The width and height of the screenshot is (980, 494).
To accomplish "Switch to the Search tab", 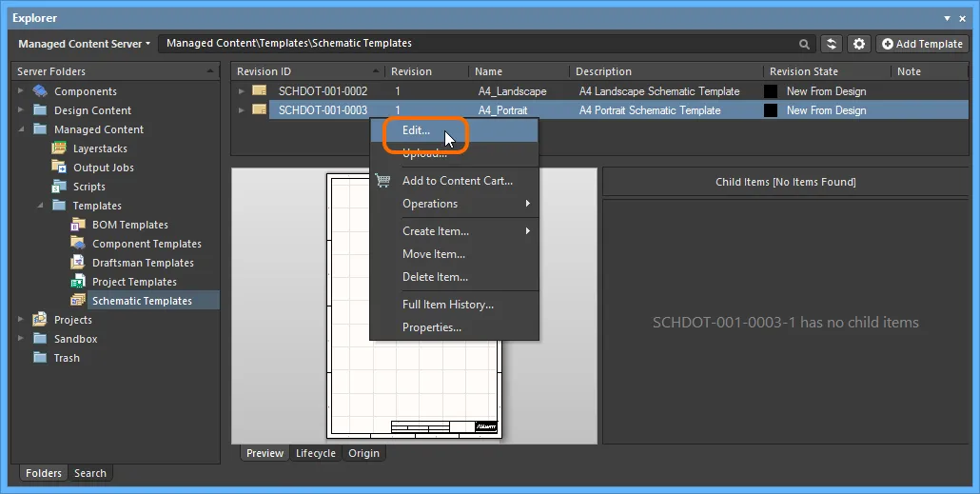I will pyautogui.click(x=90, y=473).
